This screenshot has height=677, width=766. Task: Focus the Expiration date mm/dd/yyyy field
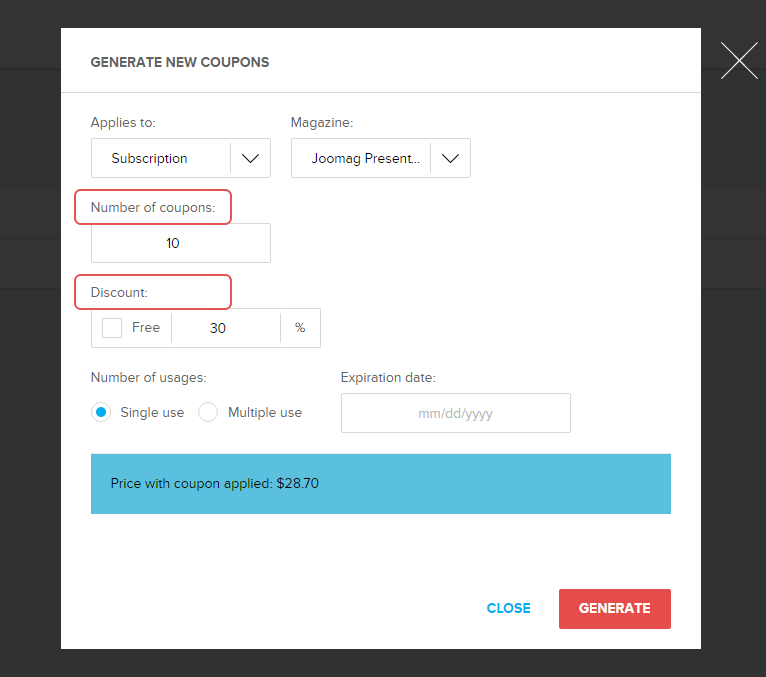click(x=455, y=413)
